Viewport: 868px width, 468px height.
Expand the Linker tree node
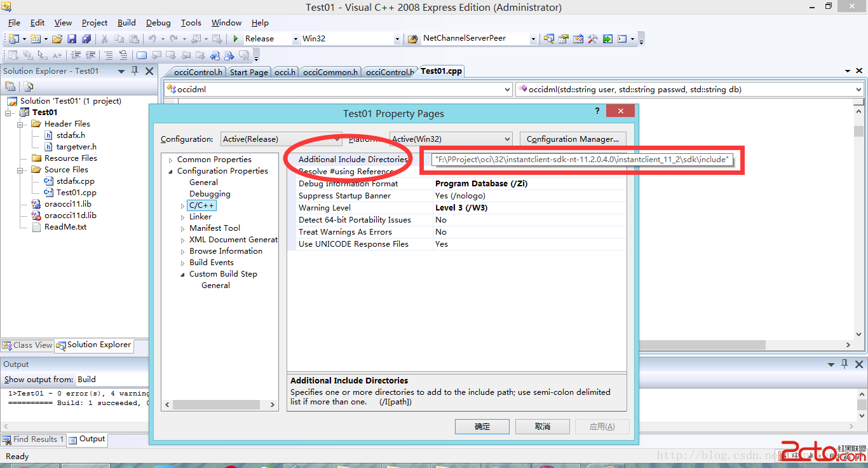(183, 217)
